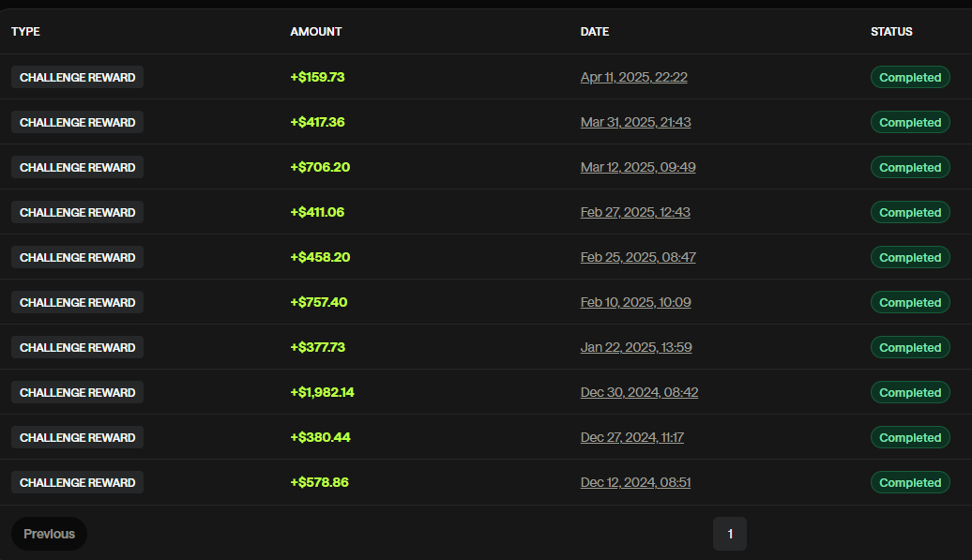The width and height of the screenshot is (972, 560).
Task: Click the +$757.40 amount
Action: [319, 302]
